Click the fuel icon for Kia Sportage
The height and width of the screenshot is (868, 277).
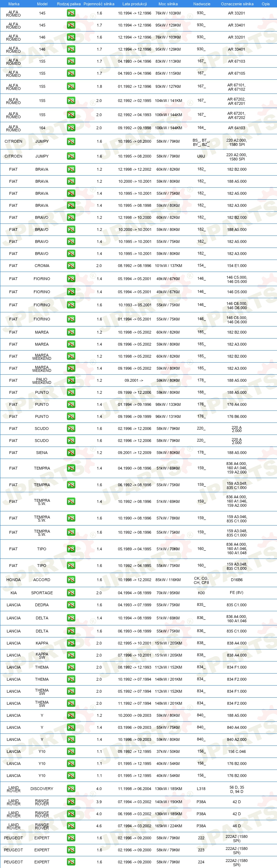tap(71, 593)
